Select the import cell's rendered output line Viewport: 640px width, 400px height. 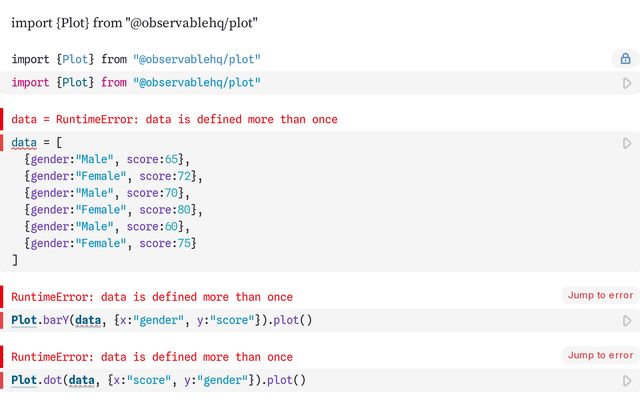tap(136, 59)
